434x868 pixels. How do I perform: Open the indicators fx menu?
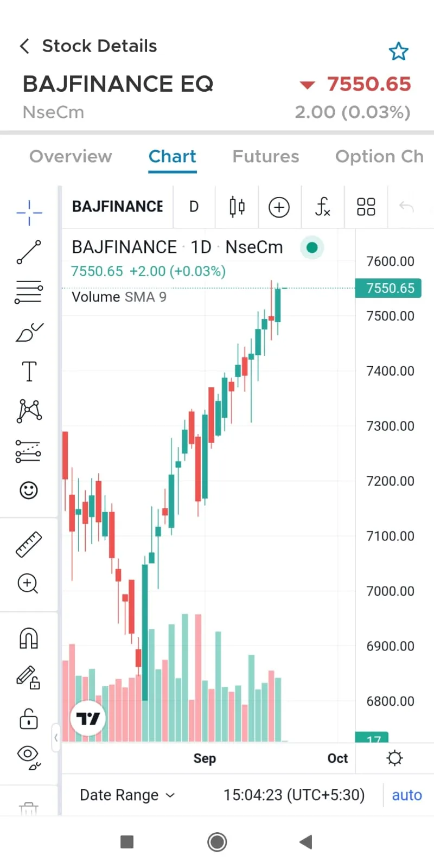point(323,207)
